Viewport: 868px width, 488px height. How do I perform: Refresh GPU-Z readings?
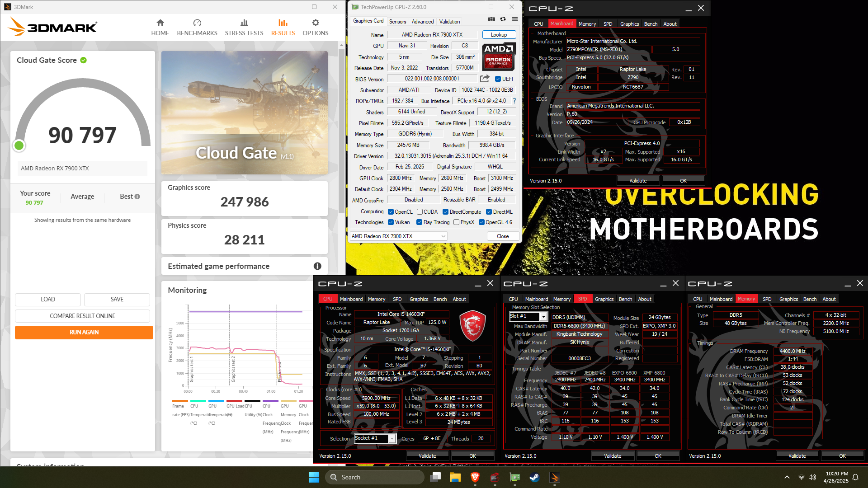coord(503,19)
